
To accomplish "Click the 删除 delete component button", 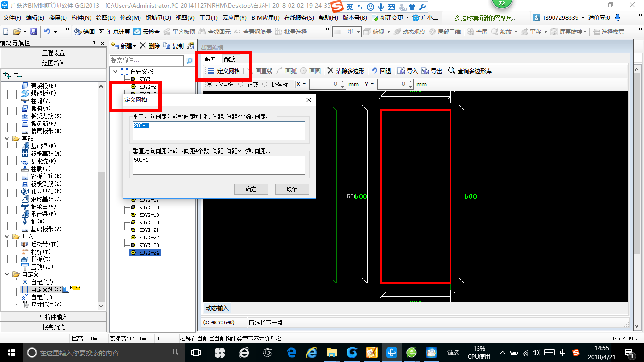I will 149,46.
